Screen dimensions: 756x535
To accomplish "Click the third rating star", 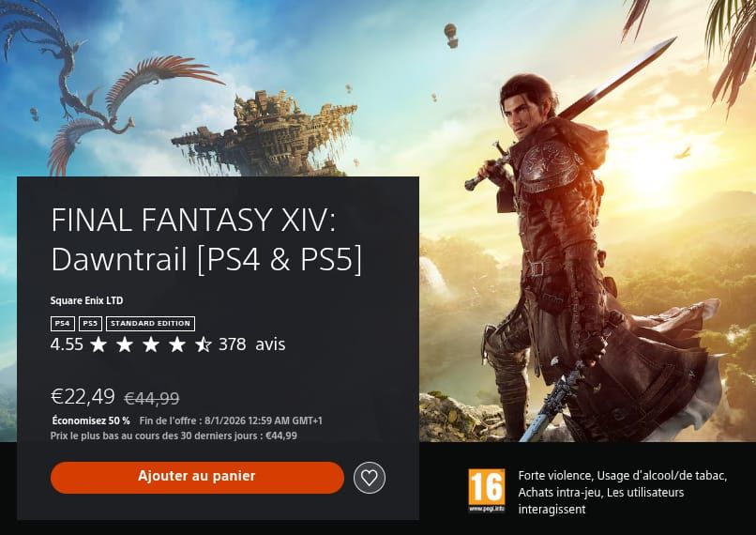I will pos(151,344).
